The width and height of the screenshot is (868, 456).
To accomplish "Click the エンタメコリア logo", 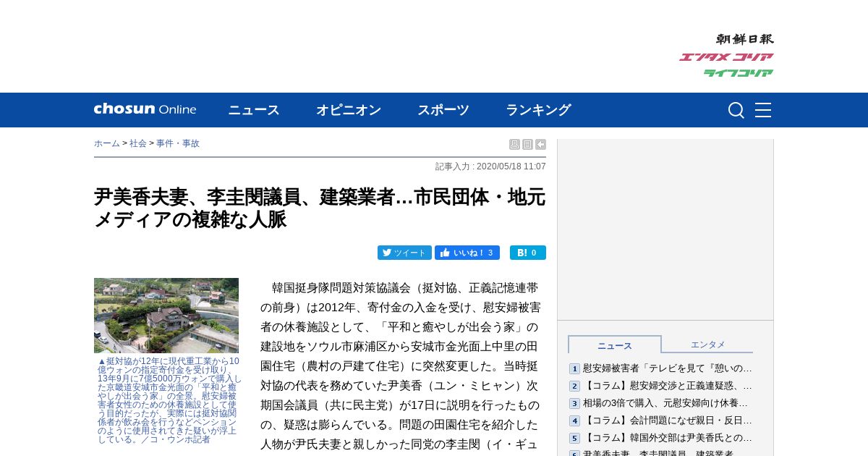I will click(x=726, y=57).
